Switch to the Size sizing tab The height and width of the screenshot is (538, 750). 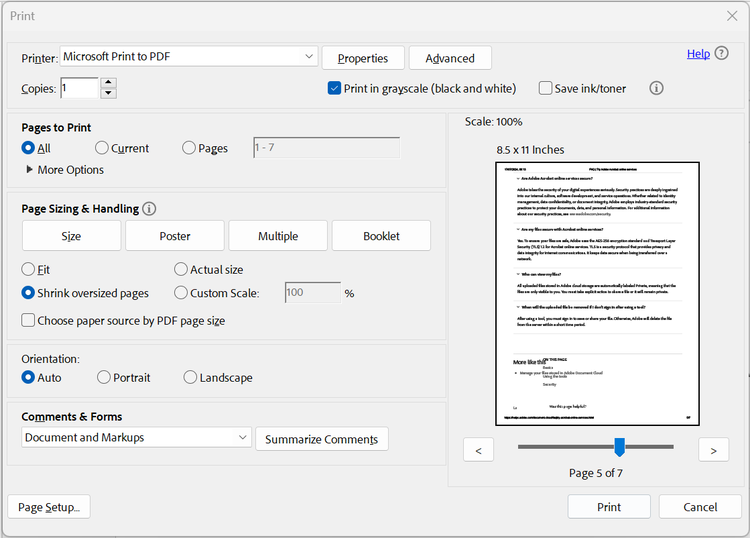tap(71, 236)
